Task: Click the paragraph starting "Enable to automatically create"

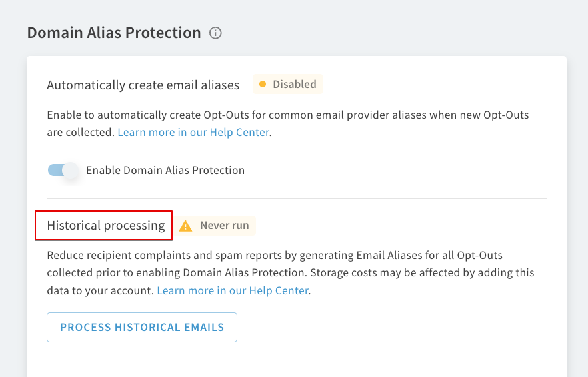Action: (288, 123)
